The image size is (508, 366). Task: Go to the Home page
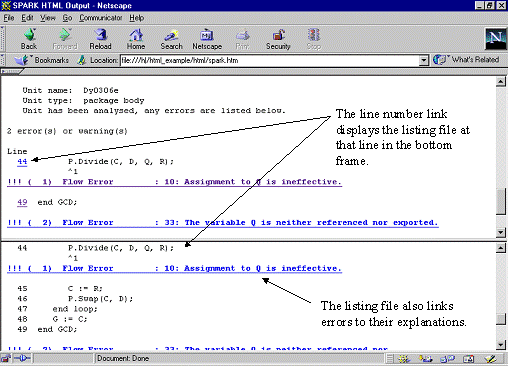[x=136, y=39]
